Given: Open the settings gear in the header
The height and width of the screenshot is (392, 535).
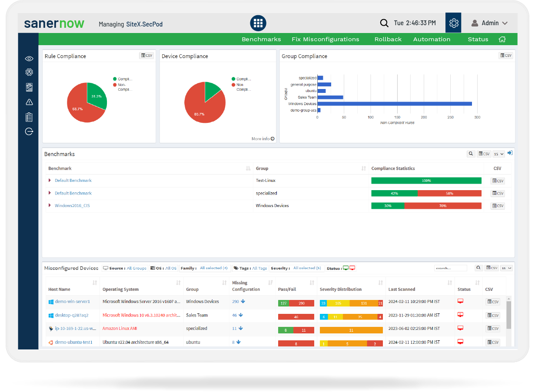Looking at the screenshot, I should point(454,23).
